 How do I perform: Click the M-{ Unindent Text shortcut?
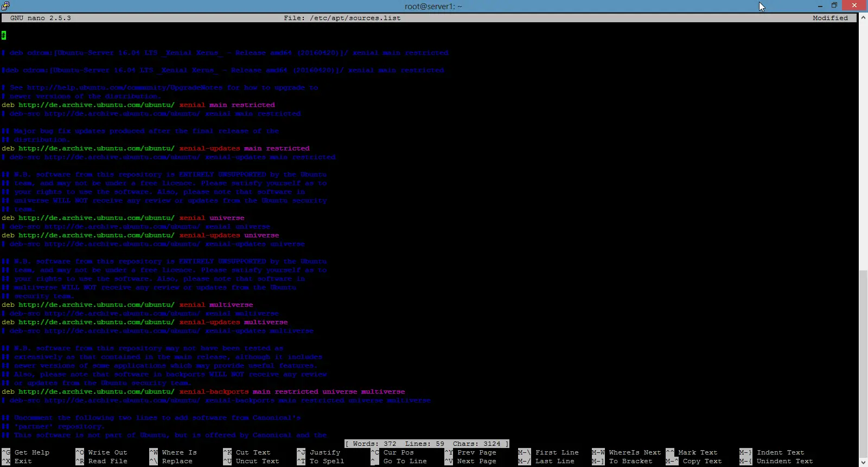[776, 461]
